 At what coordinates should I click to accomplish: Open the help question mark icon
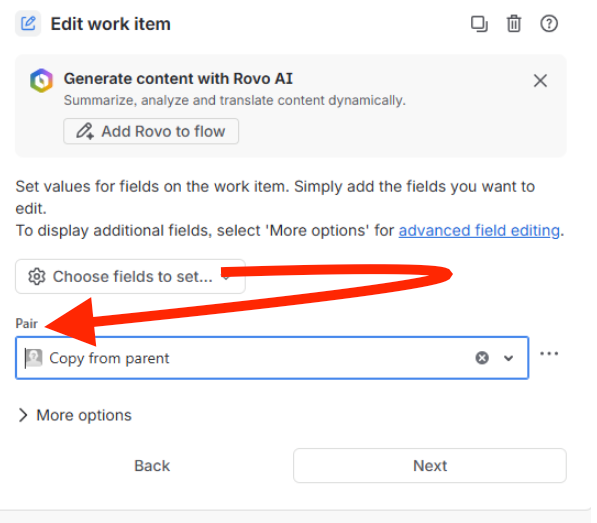coord(549,24)
